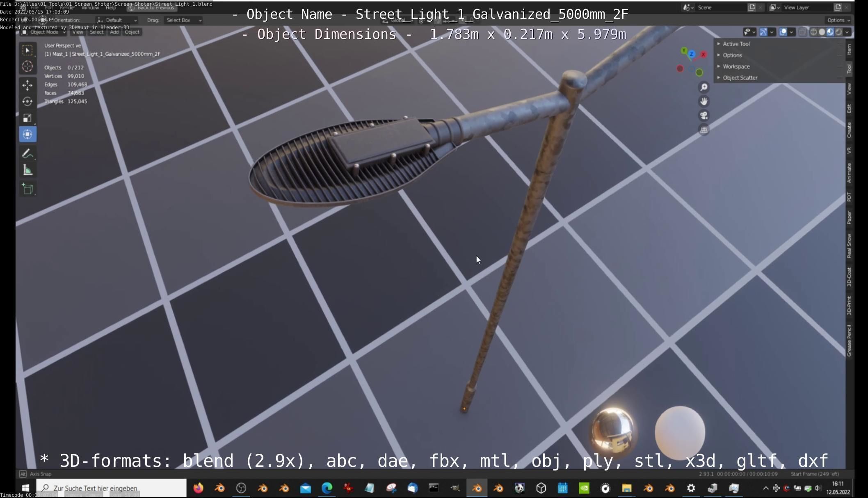This screenshot has height=498, width=868.
Task: Toggle X-ray mode
Action: coord(802,32)
